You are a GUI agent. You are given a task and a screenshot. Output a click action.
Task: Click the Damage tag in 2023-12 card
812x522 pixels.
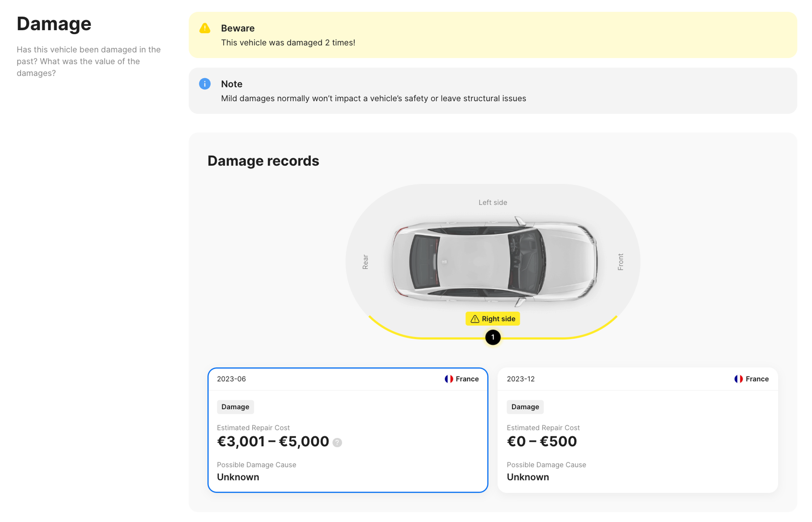[525, 407]
